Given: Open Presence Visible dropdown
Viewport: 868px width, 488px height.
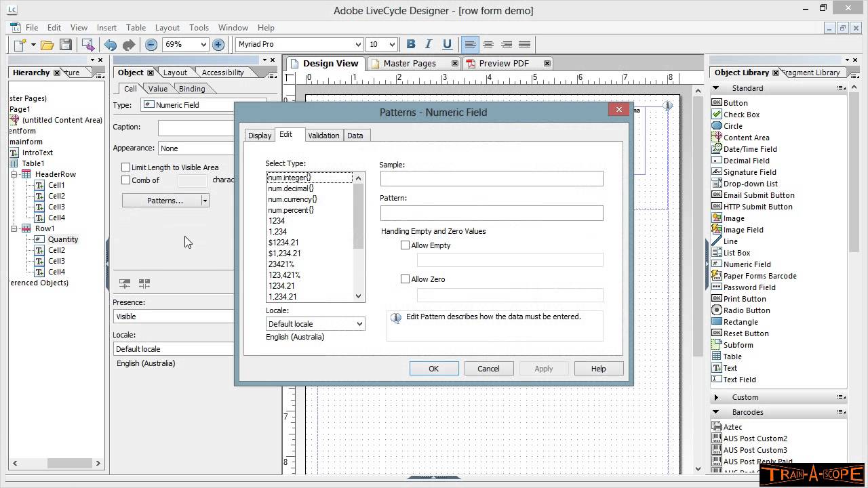Looking at the screenshot, I should [x=173, y=317].
